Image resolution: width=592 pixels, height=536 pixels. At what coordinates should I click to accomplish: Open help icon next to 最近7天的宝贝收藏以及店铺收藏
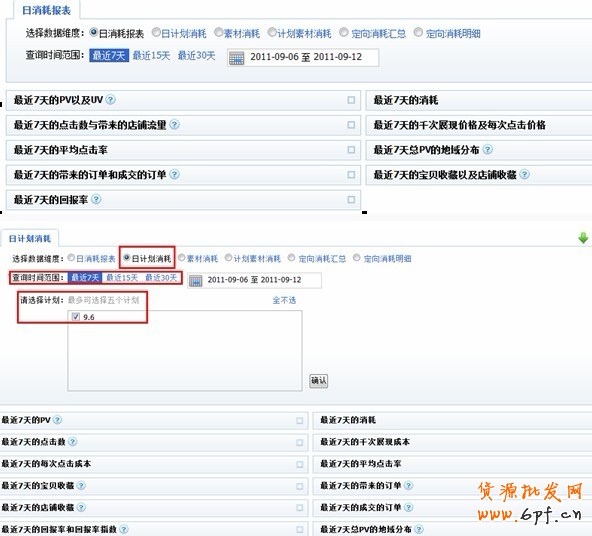[524, 174]
